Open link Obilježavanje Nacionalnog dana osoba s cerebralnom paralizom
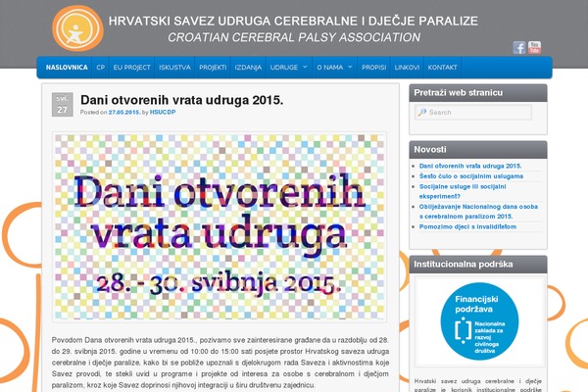The height and width of the screenshot is (392, 588). (x=478, y=212)
